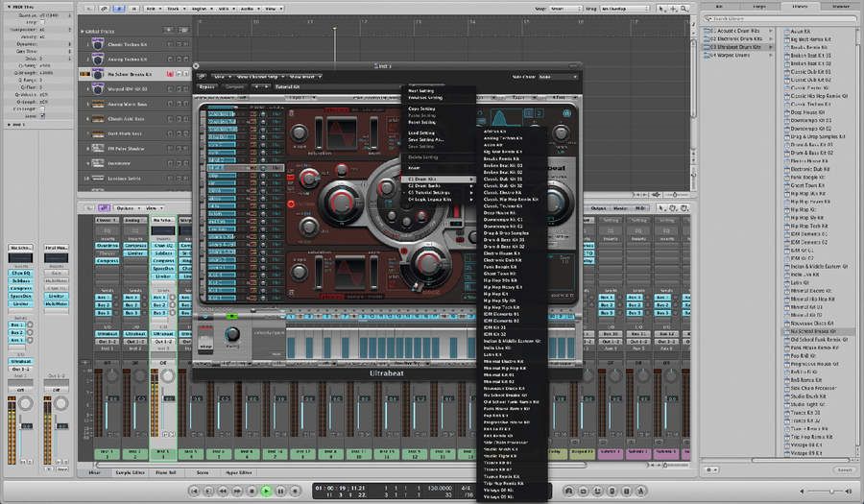
Task: Click the Record button in the transport bar
Action: click(295, 491)
